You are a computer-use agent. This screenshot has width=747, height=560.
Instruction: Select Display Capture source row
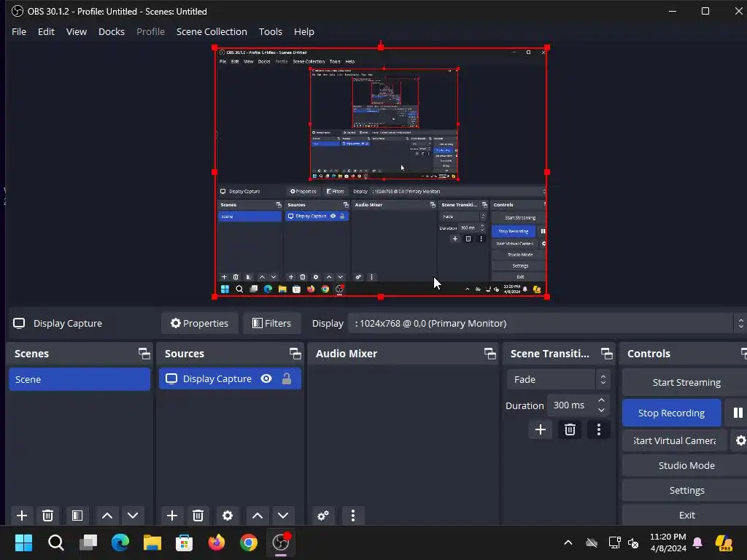click(x=230, y=378)
